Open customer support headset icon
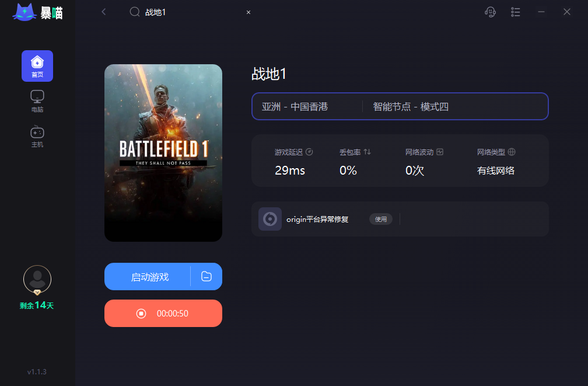 (x=491, y=12)
